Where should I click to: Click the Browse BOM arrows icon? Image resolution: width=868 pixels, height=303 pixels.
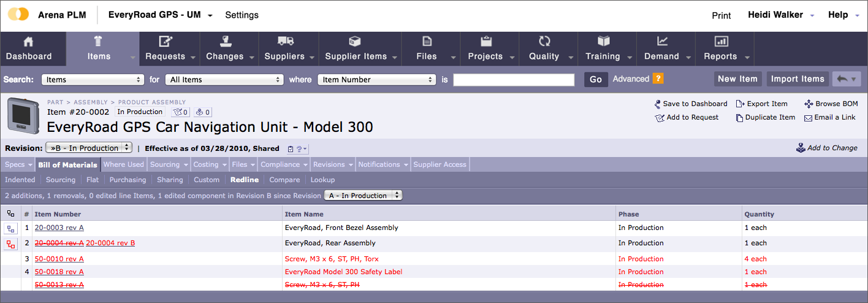click(809, 104)
